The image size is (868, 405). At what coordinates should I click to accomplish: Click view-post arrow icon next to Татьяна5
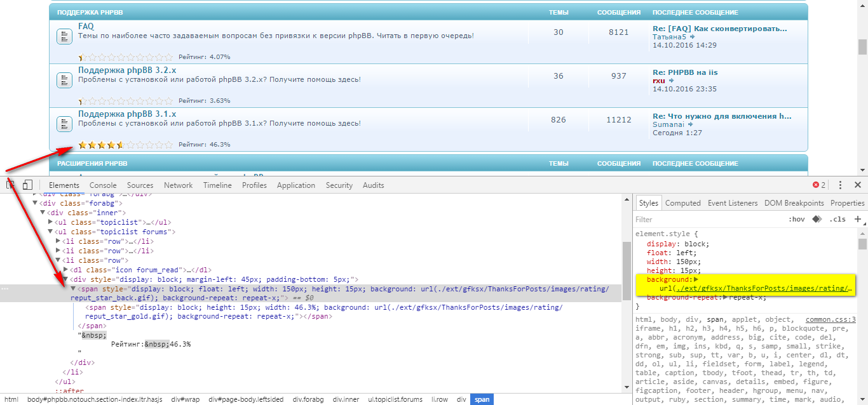pyautogui.click(x=693, y=37)
